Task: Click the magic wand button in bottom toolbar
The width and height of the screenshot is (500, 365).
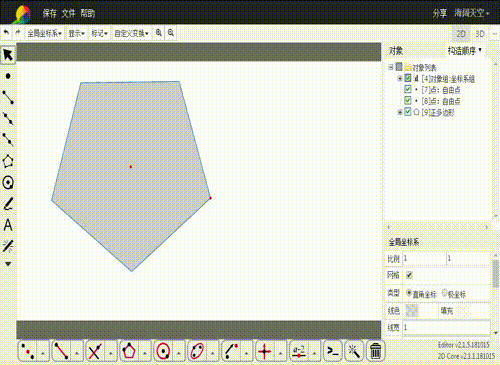Action: click(354, 351)
